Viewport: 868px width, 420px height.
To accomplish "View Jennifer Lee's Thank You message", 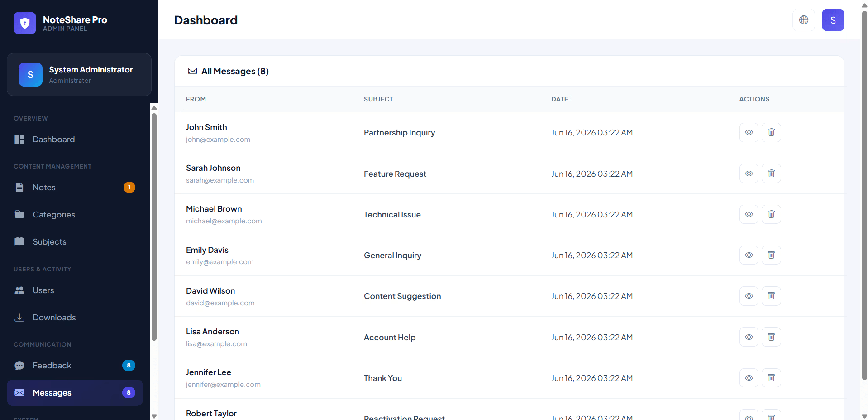I will [749, 378].
